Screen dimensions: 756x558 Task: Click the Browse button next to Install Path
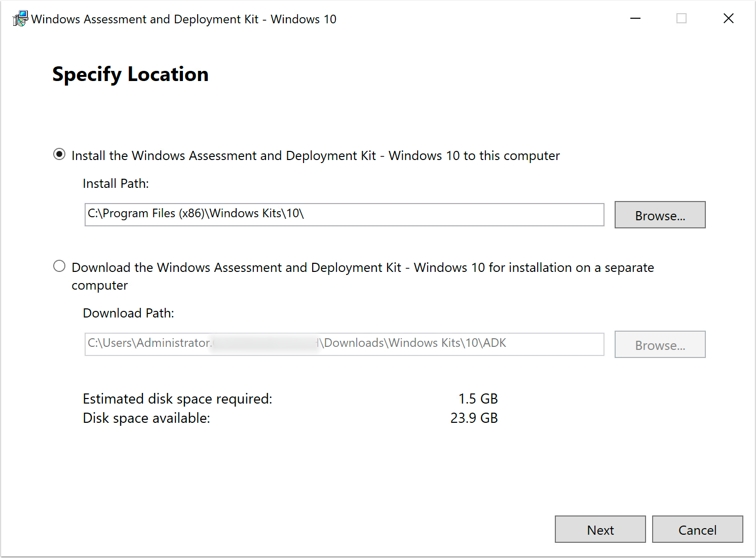click(660, 215)
